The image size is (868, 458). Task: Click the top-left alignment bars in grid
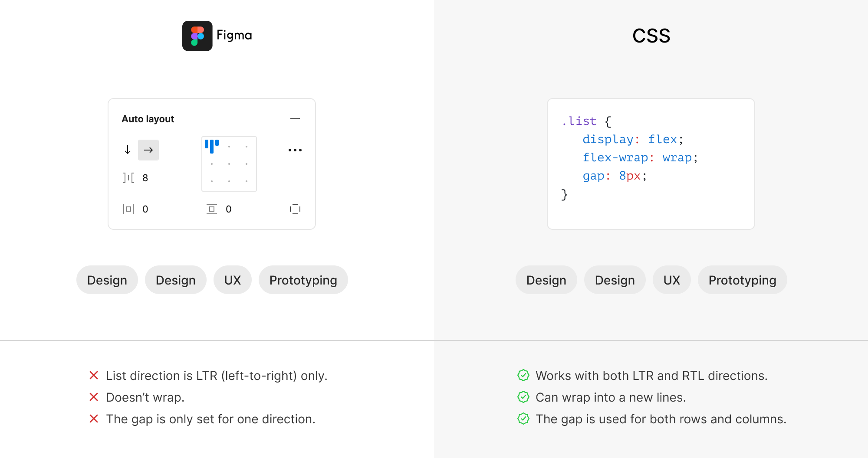212,146
